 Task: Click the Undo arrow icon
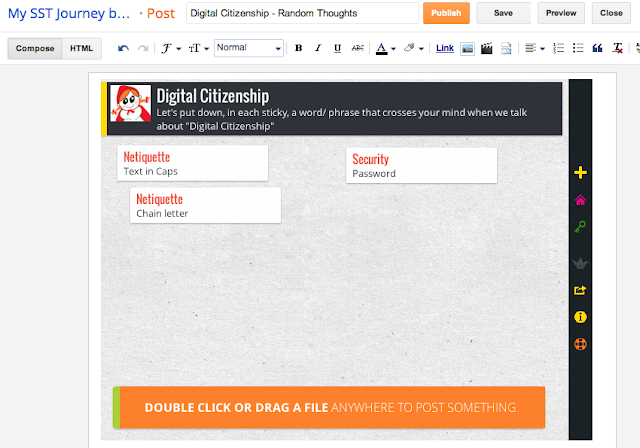[123, 48]
